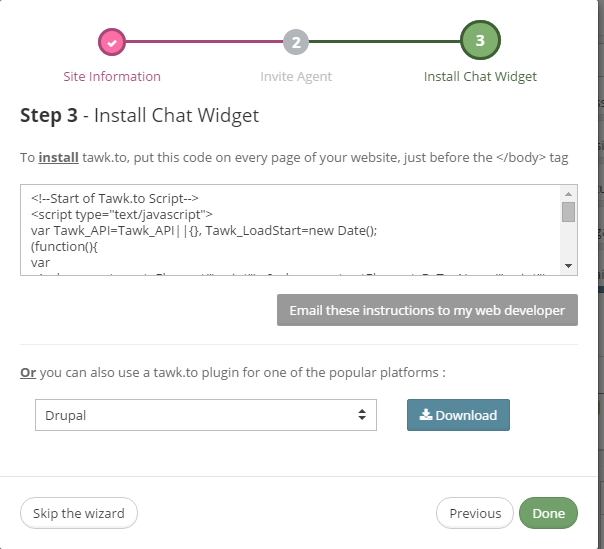Click the code box scrollbar thumb
The image size is (604, 549).
coord(568,211)
